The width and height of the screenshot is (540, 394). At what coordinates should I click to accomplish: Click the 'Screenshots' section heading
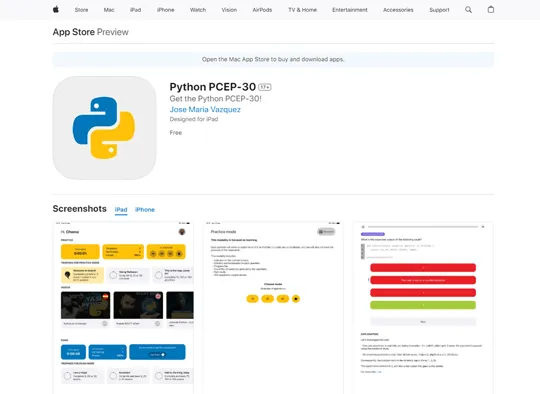[x=80, y=209]
